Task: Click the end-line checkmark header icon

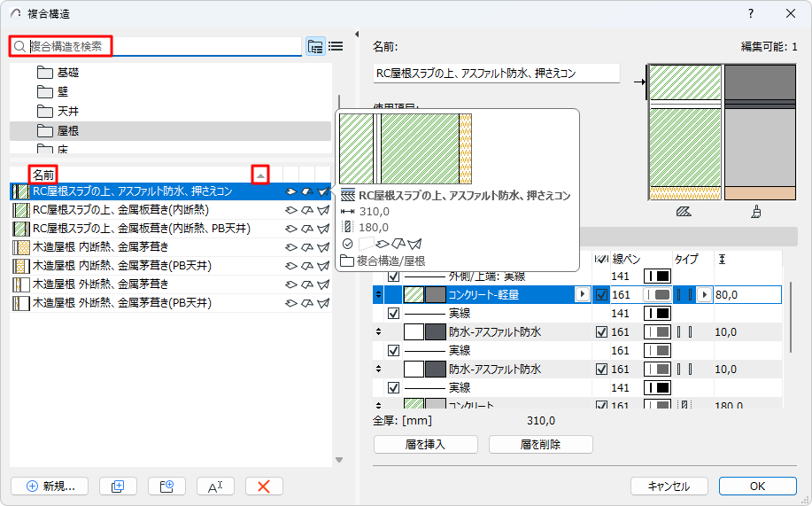Action: (600, 259)
